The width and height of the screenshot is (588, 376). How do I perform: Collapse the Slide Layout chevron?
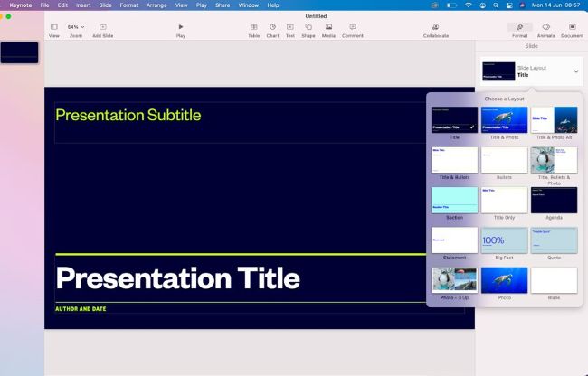click(x=575, y=70)
